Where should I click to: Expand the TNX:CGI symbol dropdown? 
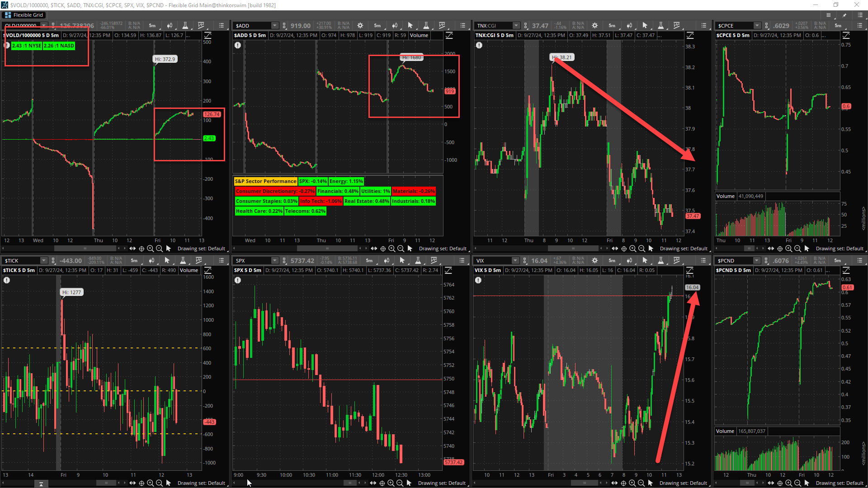click(516, 26)
